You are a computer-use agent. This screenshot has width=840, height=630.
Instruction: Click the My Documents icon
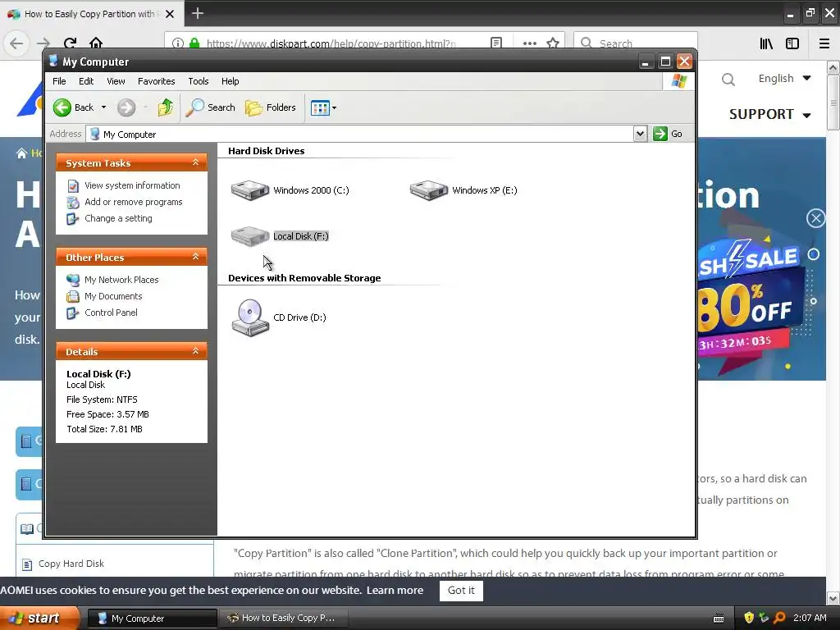tap(73, 297)
